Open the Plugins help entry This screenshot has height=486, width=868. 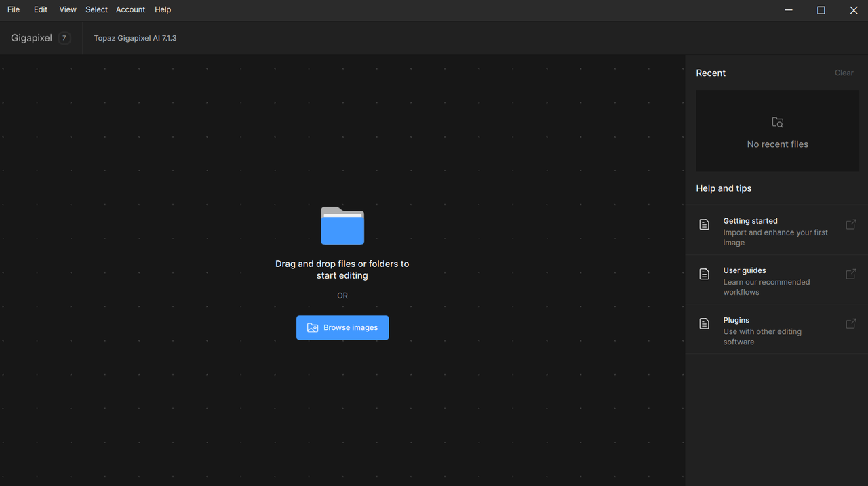776,329
